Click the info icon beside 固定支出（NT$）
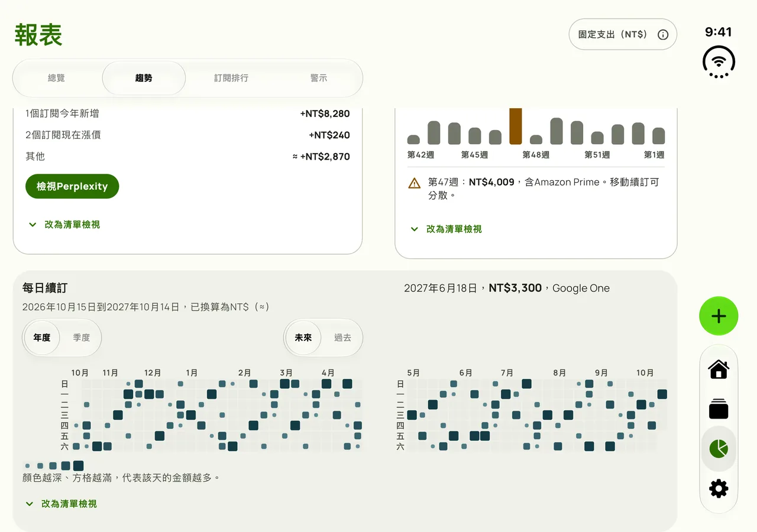The height and width of the screenshot is (532, 757). pyautogui.click(x=663, y=34)
